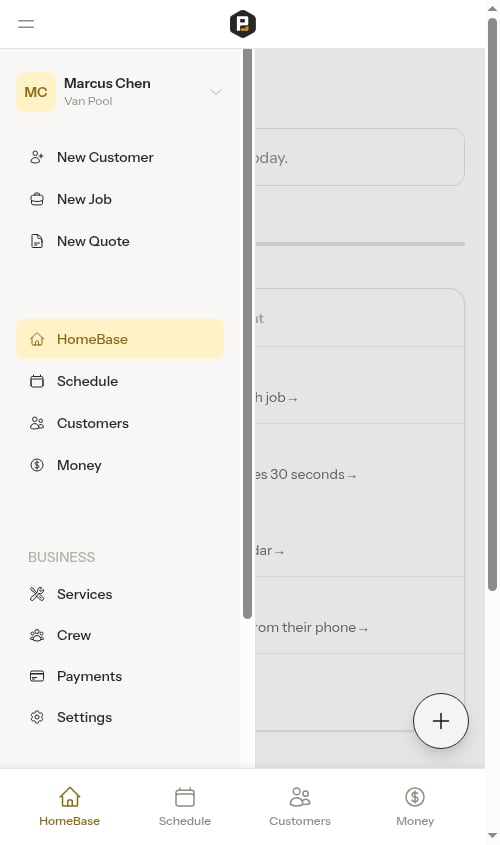Click the BUSINESS section heading
This screenshot has height=845, width=500.
point(61,557)
